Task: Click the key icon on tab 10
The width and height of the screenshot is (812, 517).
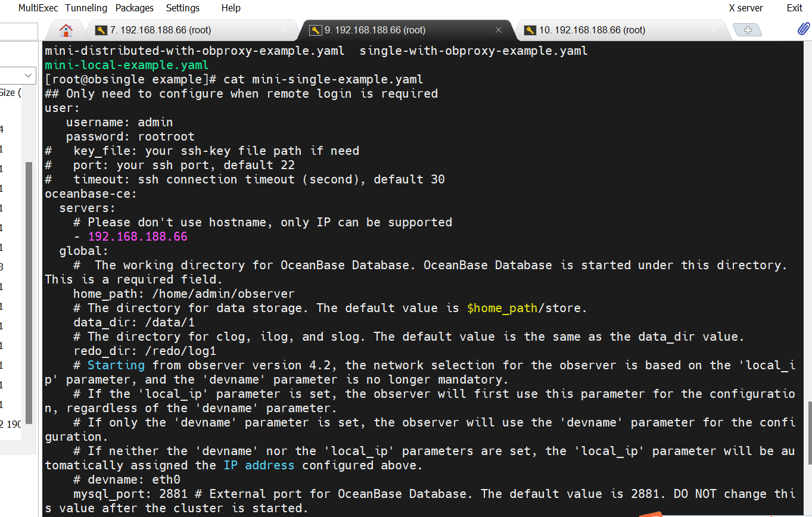Action: click(530, 30)
